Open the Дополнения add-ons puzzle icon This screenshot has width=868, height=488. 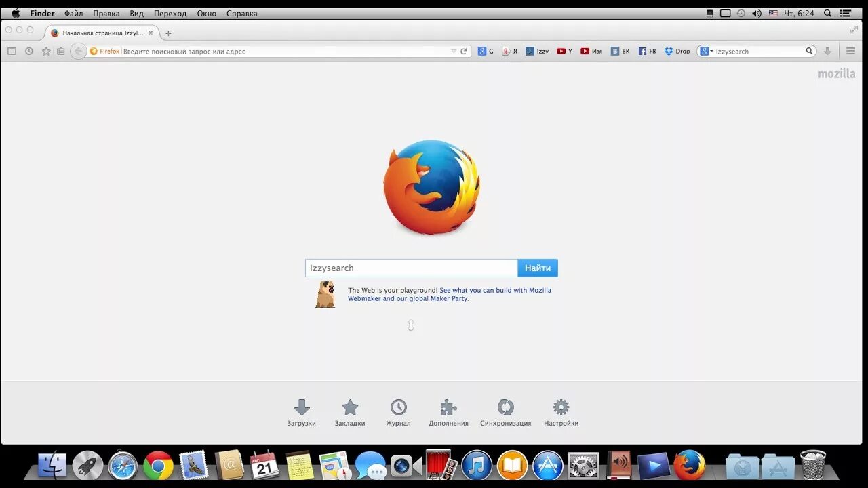click(448, 407)
